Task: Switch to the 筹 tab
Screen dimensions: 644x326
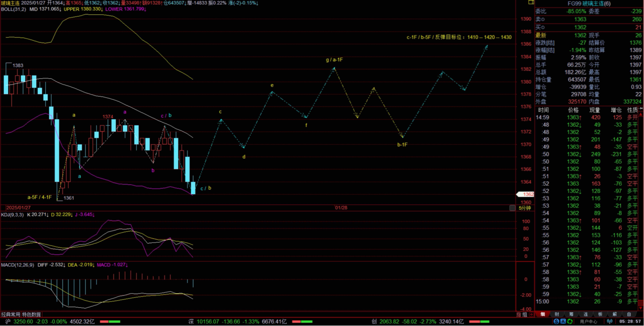Action: [571, 314]
